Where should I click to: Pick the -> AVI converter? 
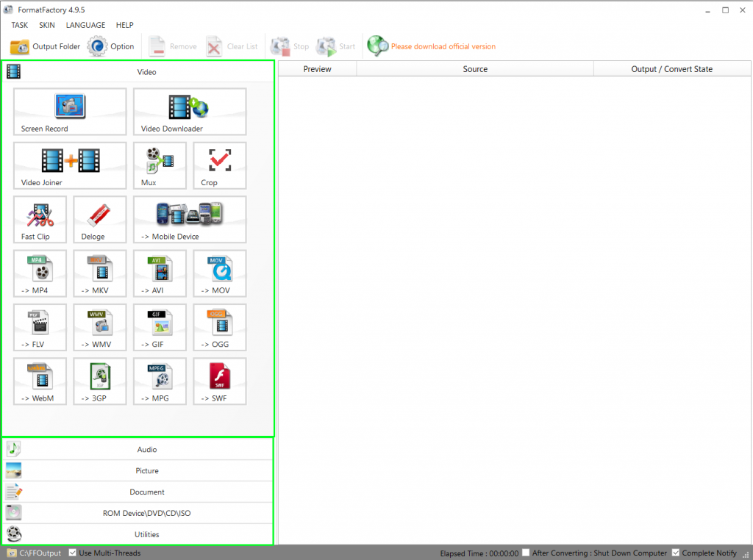160,273
